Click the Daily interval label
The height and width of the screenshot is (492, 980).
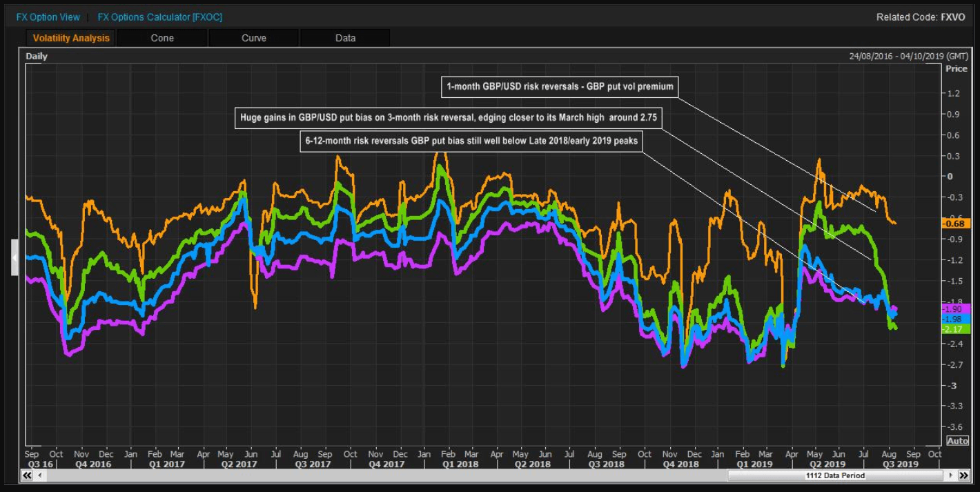coord(37,57)
